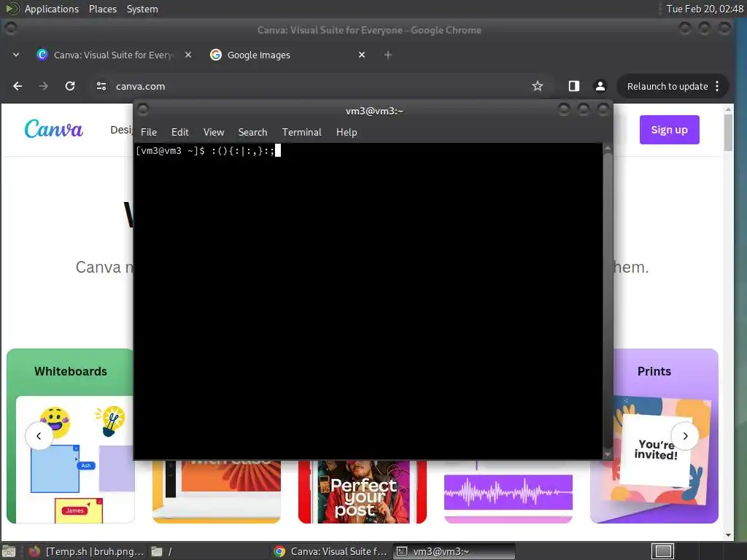Open the Places menu in top panel
Image resolution: width=747 pixels, height=560 pixels.
(102, 9)
